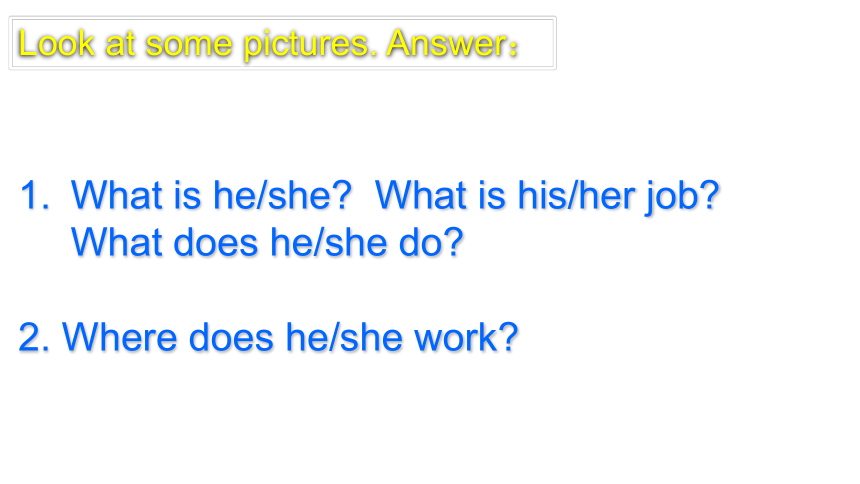The height and width of the screenshot is (484, 860).
Task: Click the word "do?" ending the second line
Action: pyautogui.click(x=431, y=243)
